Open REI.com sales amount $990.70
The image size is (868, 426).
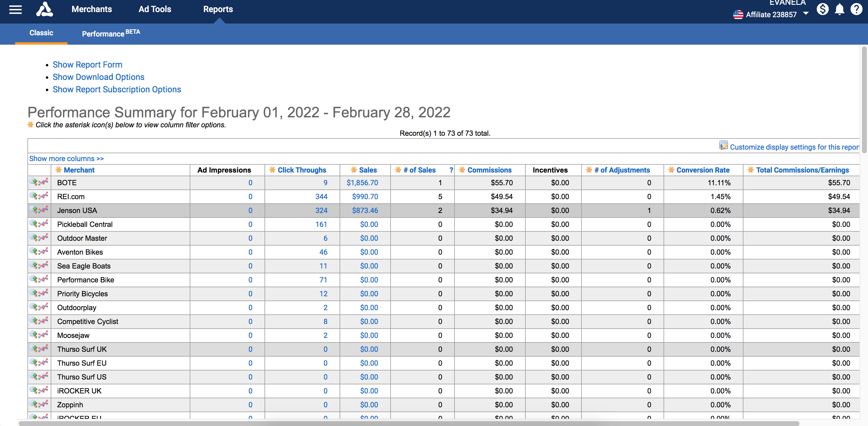click(365, 196)
